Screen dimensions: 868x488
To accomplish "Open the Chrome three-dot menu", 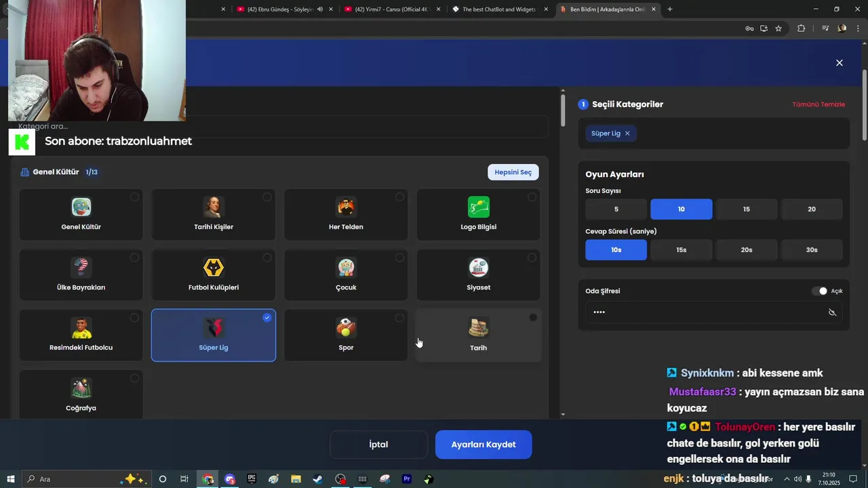I will [x=858, y=28].
